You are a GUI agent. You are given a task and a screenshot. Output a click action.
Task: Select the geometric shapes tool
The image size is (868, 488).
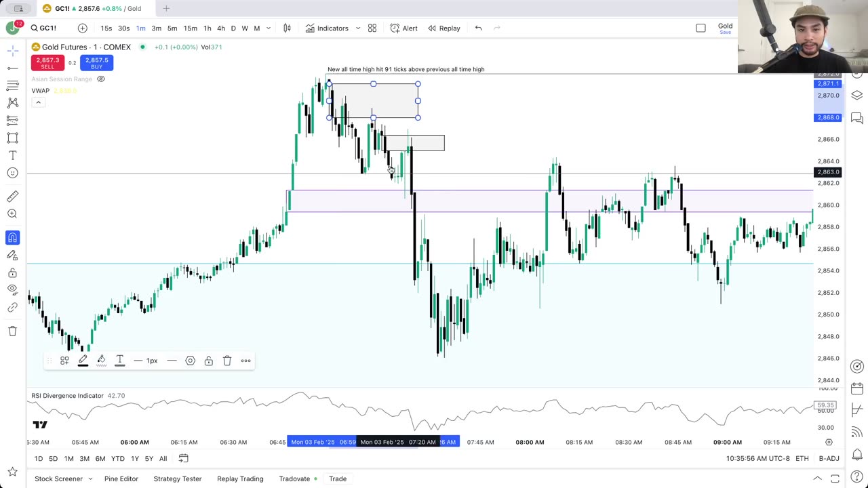pos(12,138)
